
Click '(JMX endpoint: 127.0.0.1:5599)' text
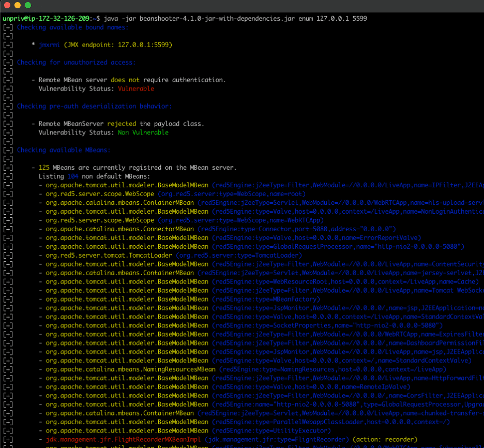(x=118, y=45)
